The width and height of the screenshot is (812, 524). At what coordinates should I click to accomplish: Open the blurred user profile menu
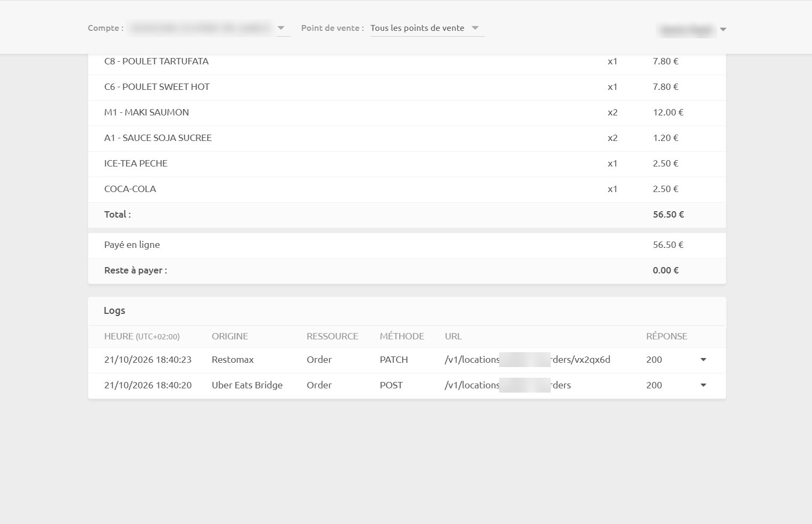pos(692,30)
